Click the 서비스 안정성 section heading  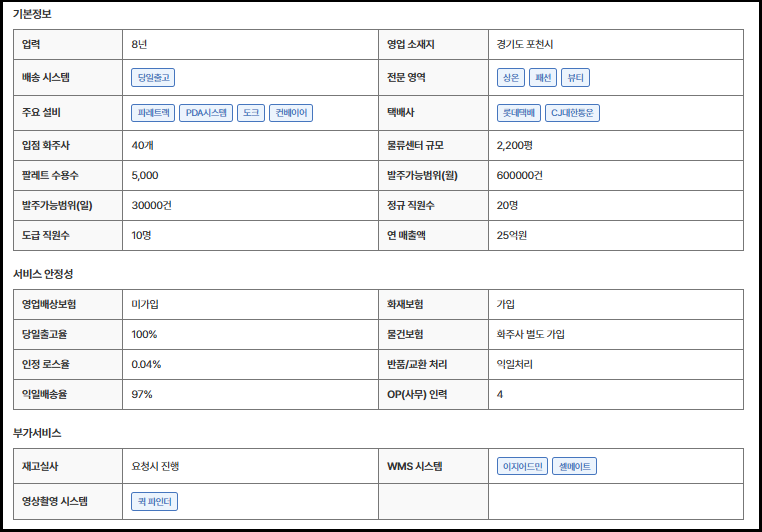[42, 273]
